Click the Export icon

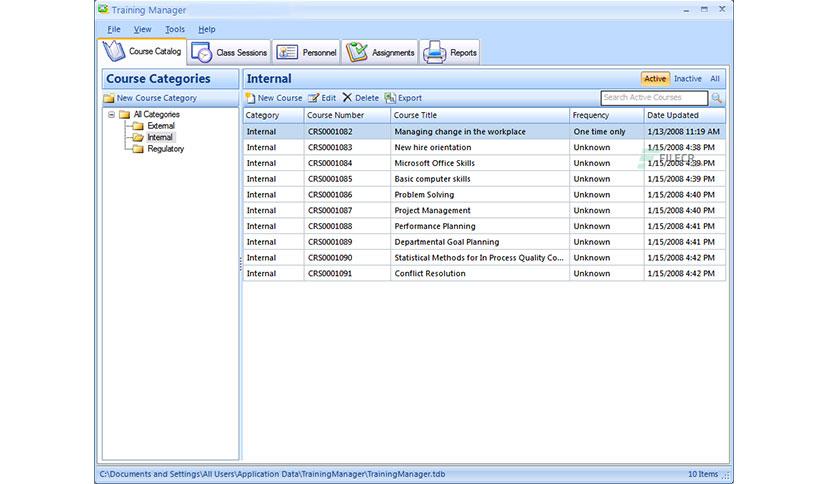coord(390,98)
